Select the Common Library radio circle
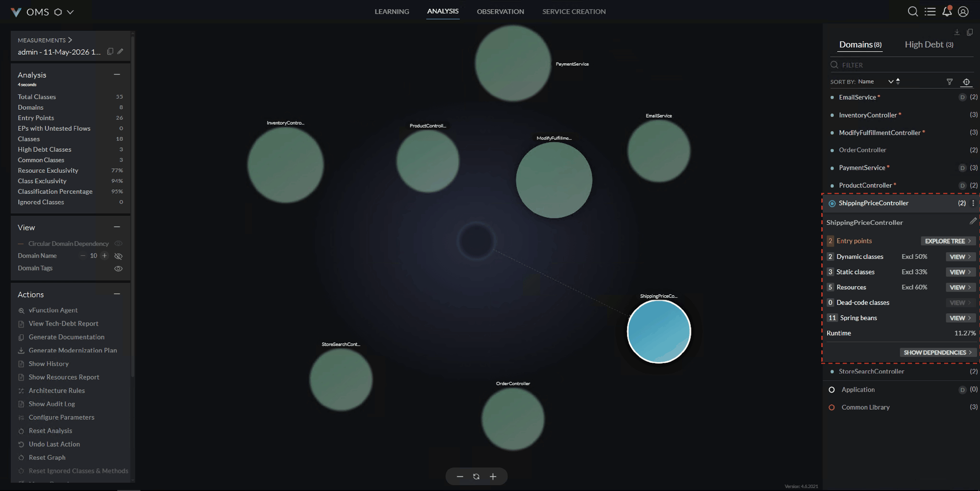The image size is (980, 491). (x=832, y=407)
